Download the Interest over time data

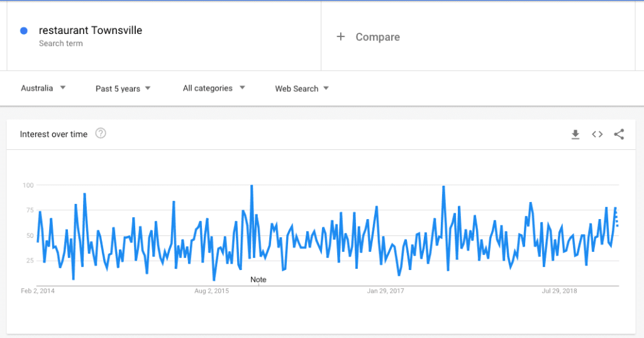click(x=575, y=134)
